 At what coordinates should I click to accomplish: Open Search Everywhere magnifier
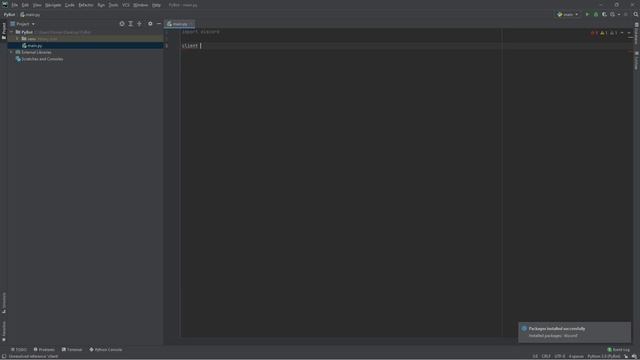[x=636, y=15]
